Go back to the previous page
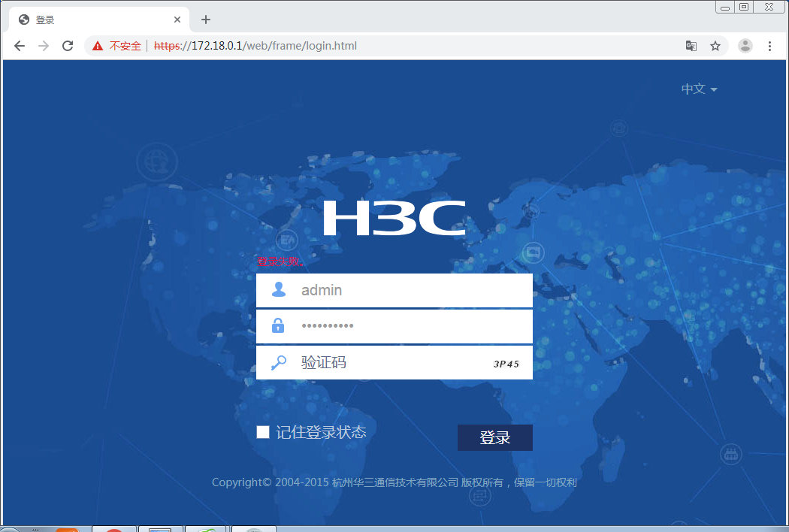Viewport: 789px width, 532px height. pyautogui.click(x=19, y=46)
